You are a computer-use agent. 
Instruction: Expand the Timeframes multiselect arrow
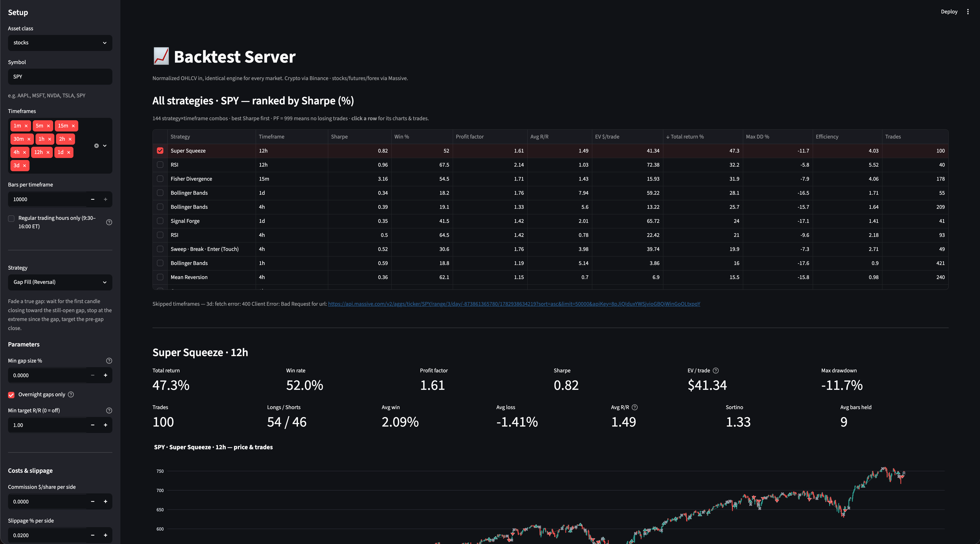pos(105,146)
